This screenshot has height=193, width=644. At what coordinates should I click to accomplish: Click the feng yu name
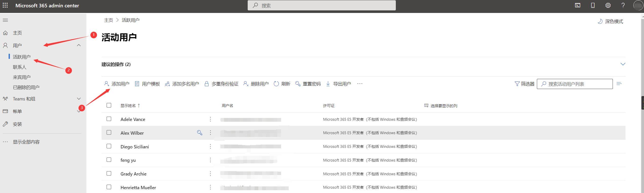click(x=128, y=160)
